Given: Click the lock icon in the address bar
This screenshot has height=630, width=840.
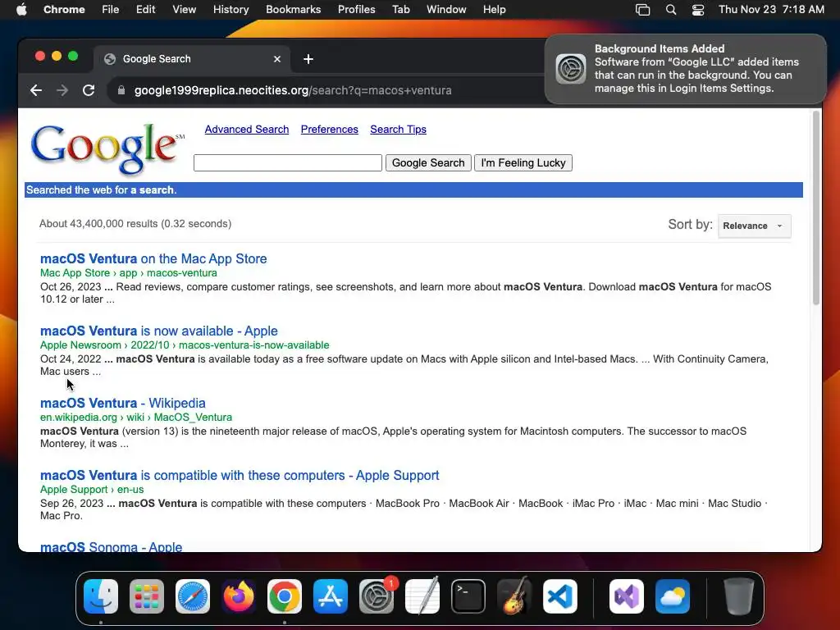Looking at the screenshot, I should point(121,90).
